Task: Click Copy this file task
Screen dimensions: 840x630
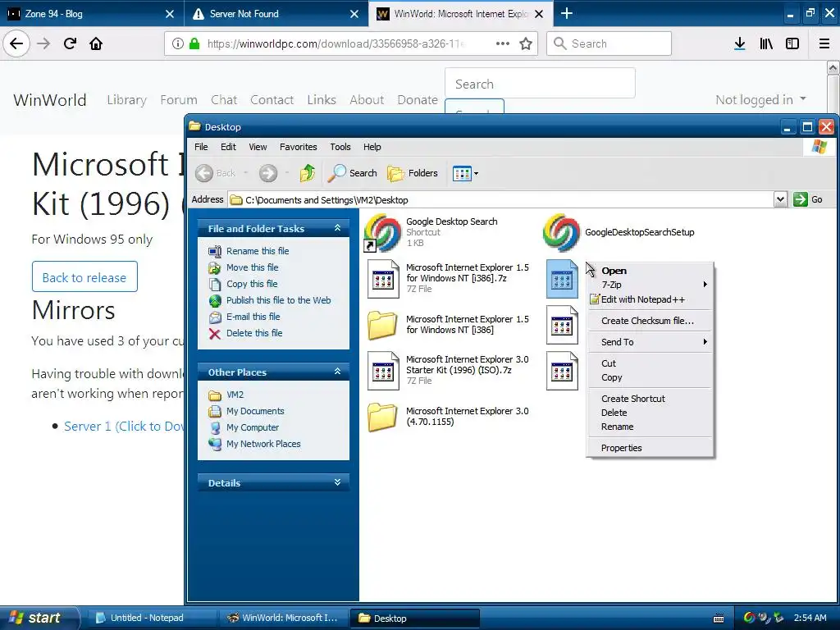Action: tap(252, 284)
